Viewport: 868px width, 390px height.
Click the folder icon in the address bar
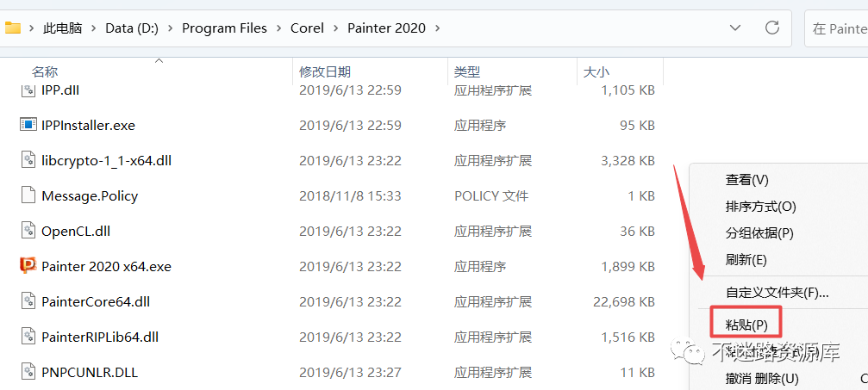pyautogui.click(x=11, y=28)
